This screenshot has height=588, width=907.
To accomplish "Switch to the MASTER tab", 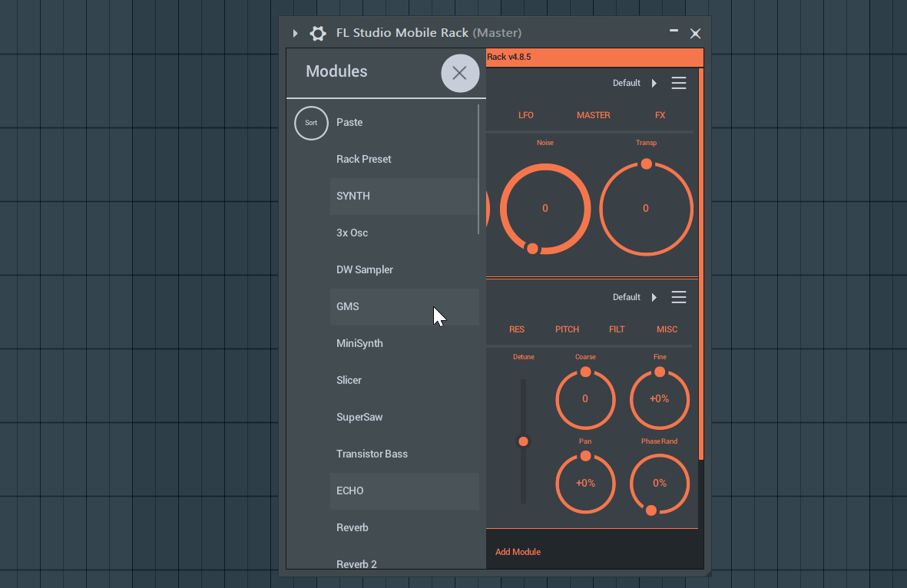I will (x=594, y=115).
